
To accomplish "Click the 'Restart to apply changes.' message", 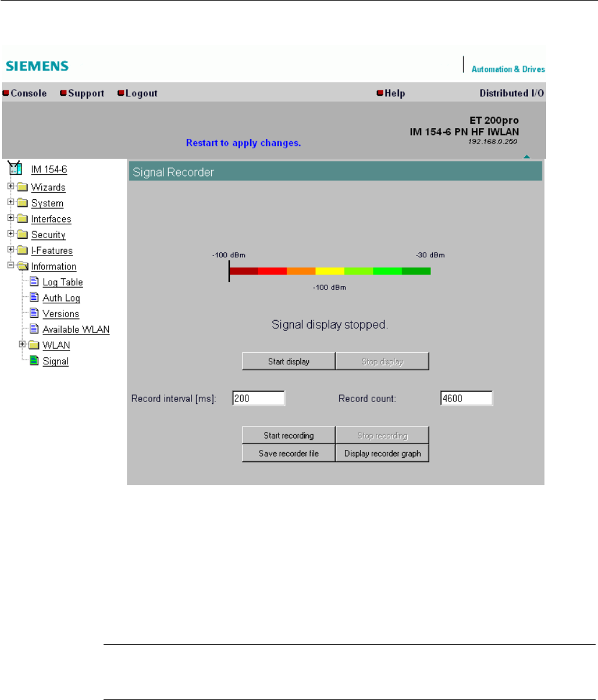I will tap(244, 143).
